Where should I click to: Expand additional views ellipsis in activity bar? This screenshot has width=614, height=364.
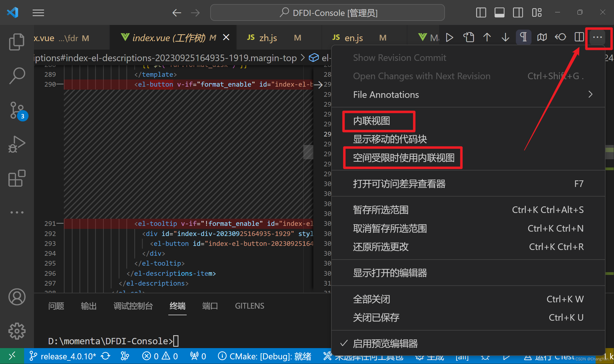pos(17,212)
